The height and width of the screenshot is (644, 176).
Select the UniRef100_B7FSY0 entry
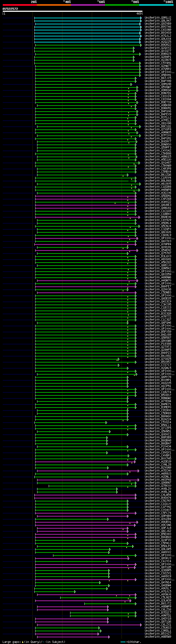[x=158, y=135]
